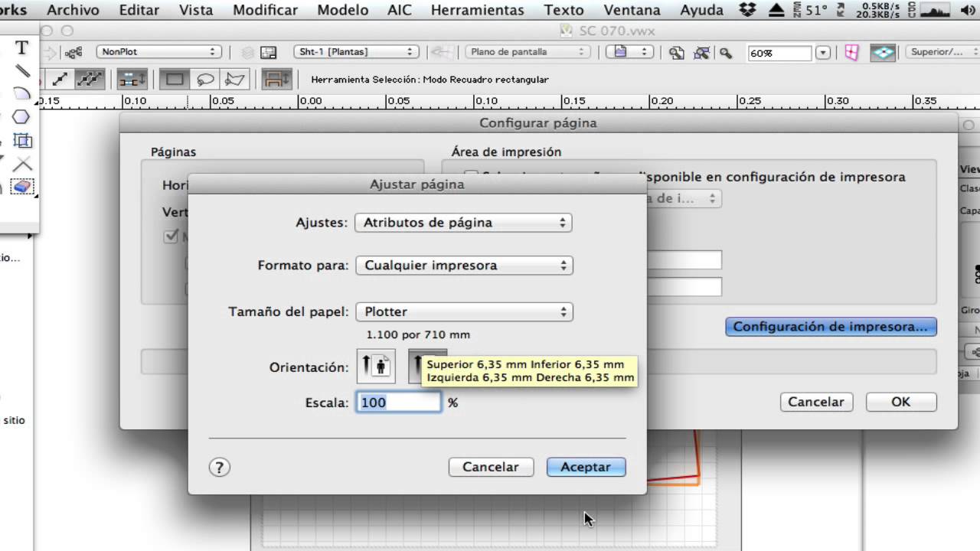Screen dimensions: 980x551
Task: Click the single object interactive scaling mode icon
Action: pos(59,79)
